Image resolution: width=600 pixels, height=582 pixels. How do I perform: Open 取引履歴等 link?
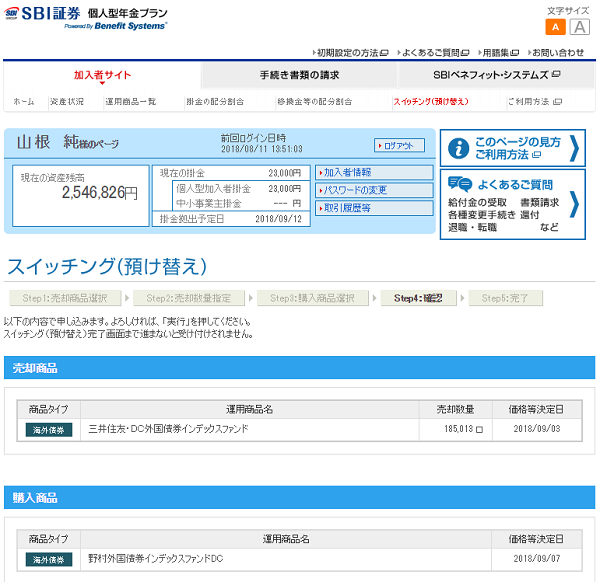coord(374,208)
